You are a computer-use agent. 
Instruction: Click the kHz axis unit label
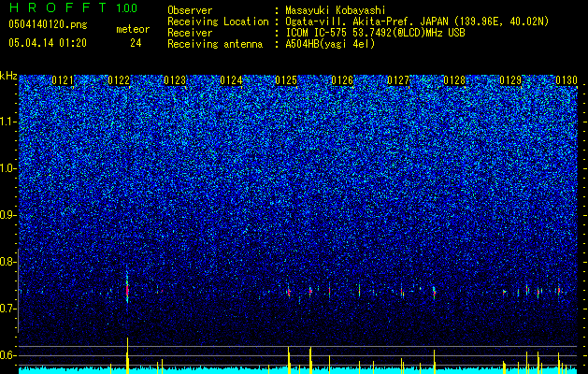(x=8, y=76)
